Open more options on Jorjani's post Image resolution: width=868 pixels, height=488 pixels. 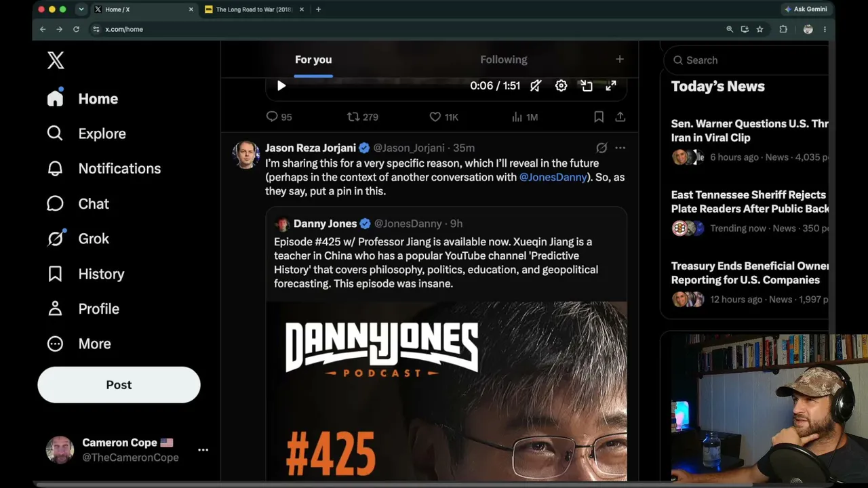(620, 148)
